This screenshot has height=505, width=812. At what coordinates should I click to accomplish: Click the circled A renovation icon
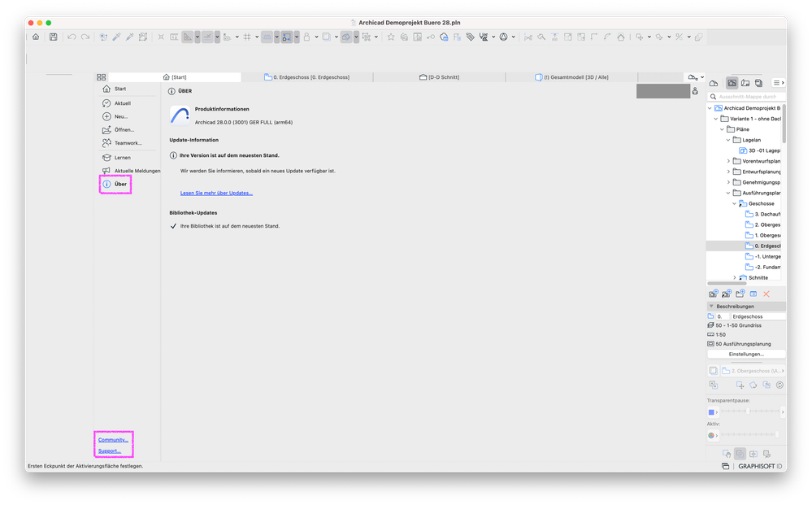click(503, 37)
